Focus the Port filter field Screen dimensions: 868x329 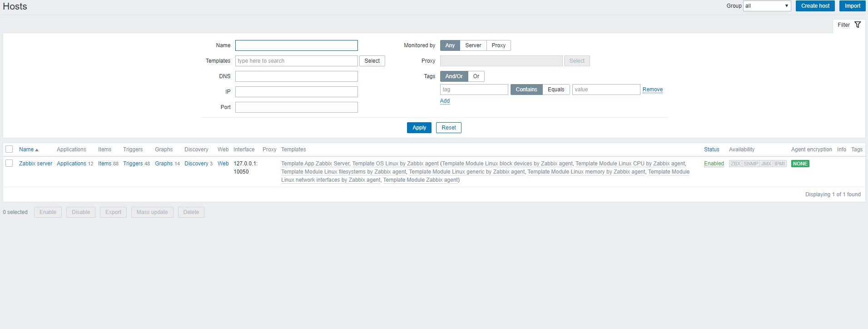tap(297, 107)
